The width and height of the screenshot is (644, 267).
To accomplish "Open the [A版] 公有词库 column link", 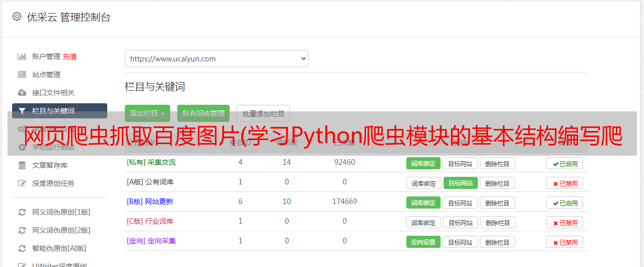I will pyautogui.click(x=150, y=182).
